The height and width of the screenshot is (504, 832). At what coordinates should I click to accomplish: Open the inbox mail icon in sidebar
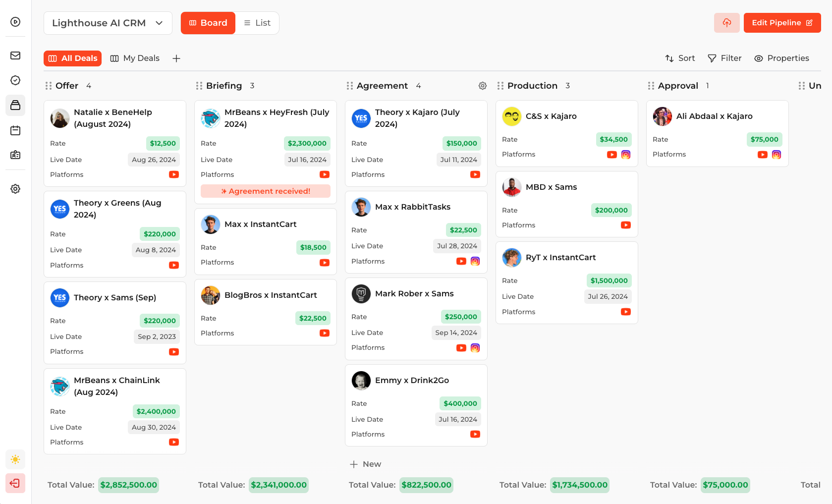pos(15,56)
